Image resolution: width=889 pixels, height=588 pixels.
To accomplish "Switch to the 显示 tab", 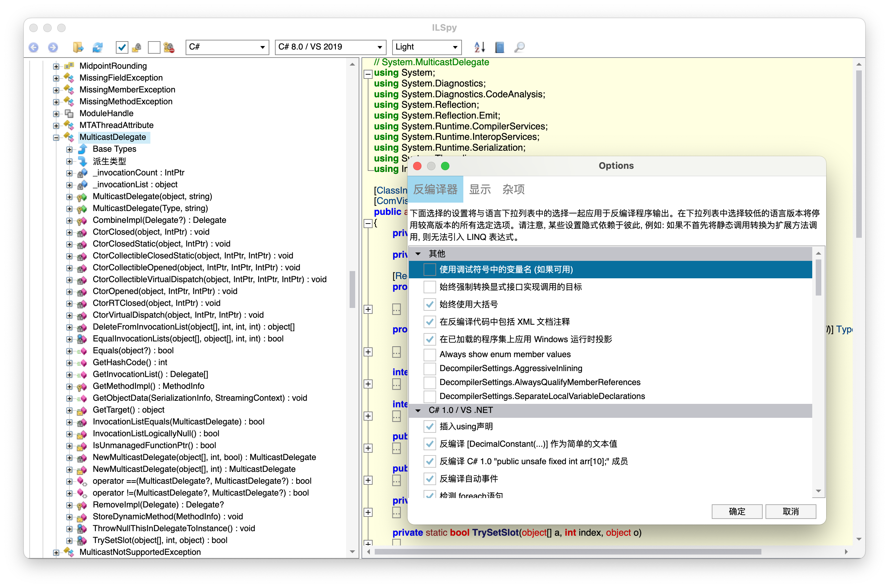I will pos(480,189).
